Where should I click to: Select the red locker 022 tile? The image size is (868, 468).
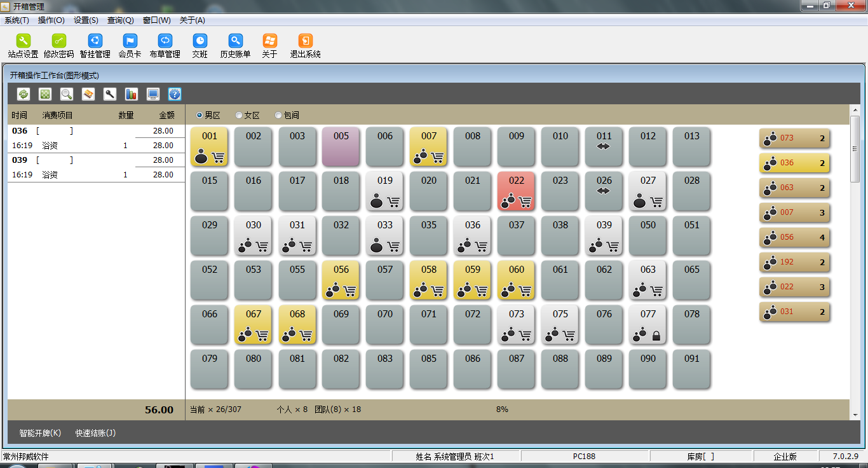coord(517,191)
